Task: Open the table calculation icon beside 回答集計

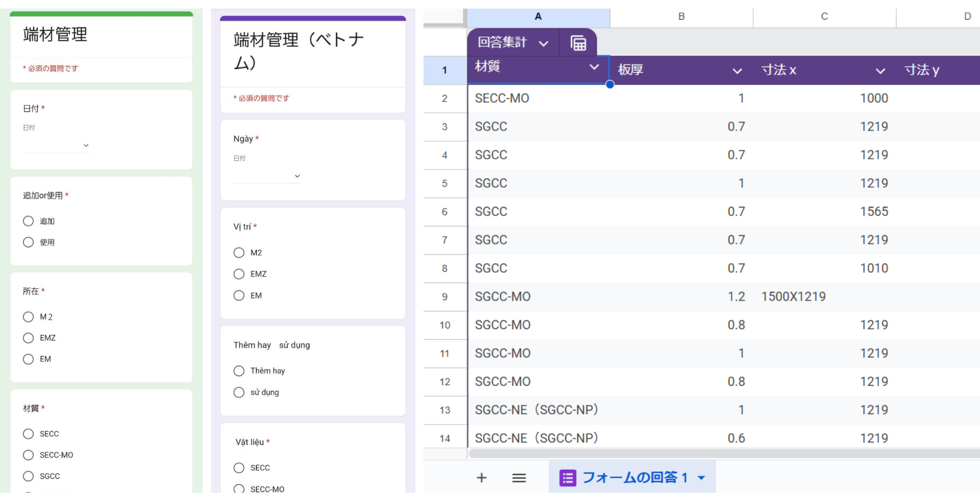Action: [578, 43]
